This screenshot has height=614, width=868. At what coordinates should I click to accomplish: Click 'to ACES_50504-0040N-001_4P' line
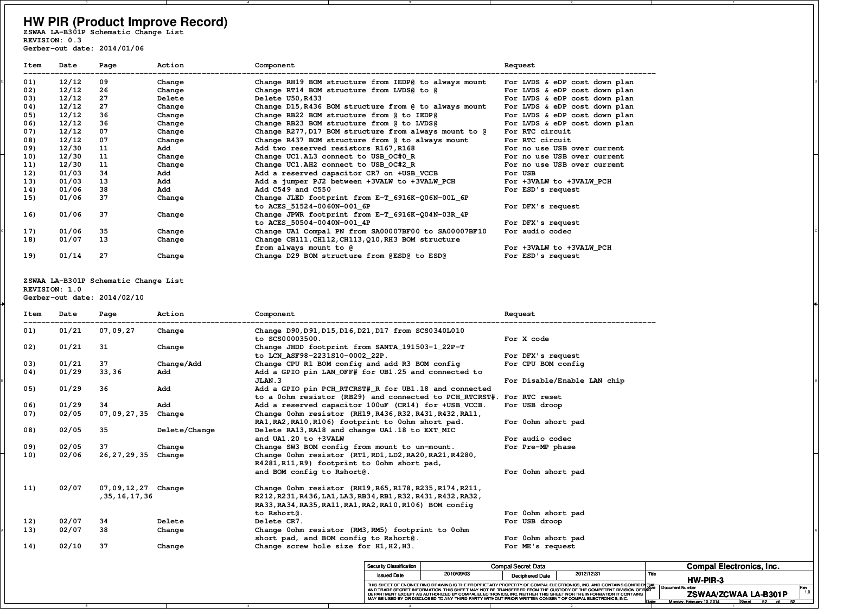point(312,223)
